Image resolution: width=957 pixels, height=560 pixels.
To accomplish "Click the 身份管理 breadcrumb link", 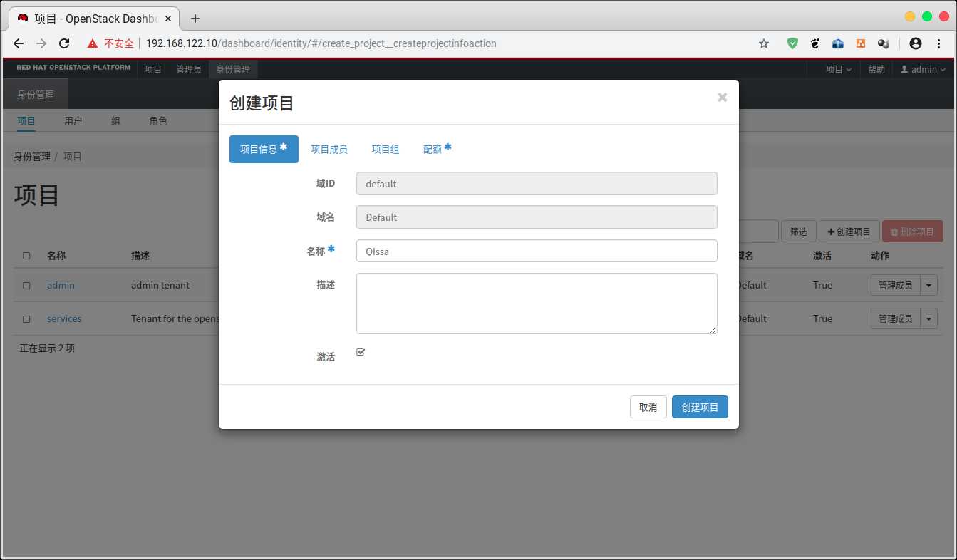I will tap(32, 156).
